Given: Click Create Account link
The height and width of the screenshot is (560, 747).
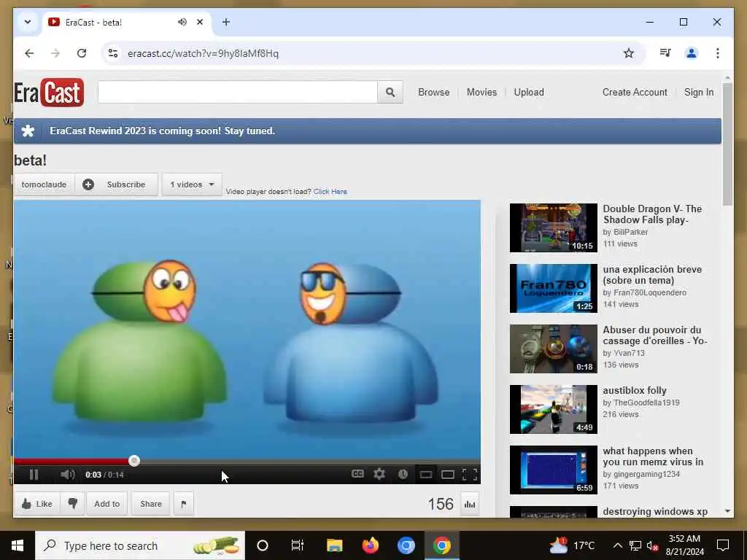Looking at the screenshot, I should 635,93.
